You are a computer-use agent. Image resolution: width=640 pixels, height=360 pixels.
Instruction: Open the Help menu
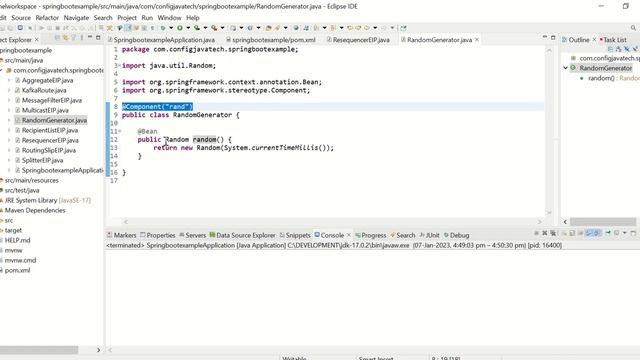(x=193, y=18)
